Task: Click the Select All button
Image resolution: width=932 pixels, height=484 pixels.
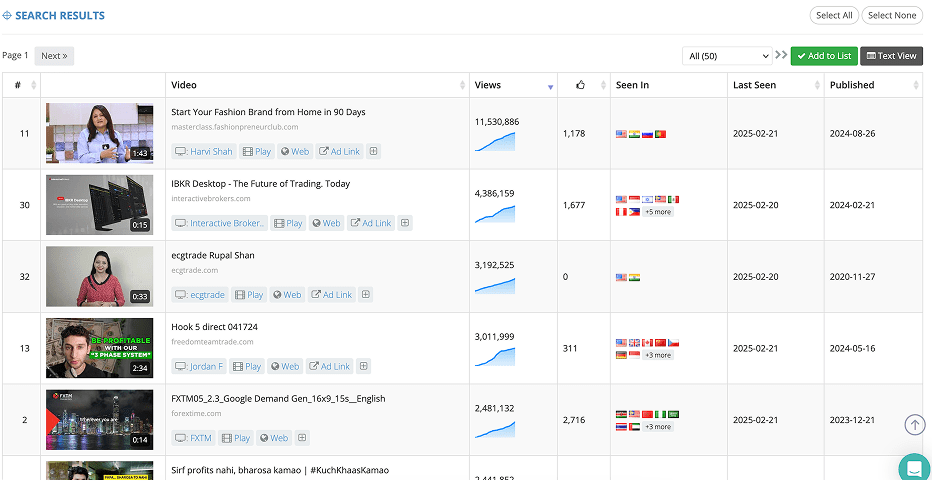Action: (834, 16)
